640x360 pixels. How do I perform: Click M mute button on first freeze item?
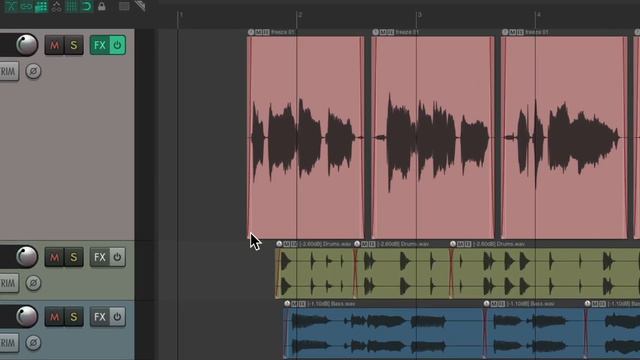tap(258, 32)
